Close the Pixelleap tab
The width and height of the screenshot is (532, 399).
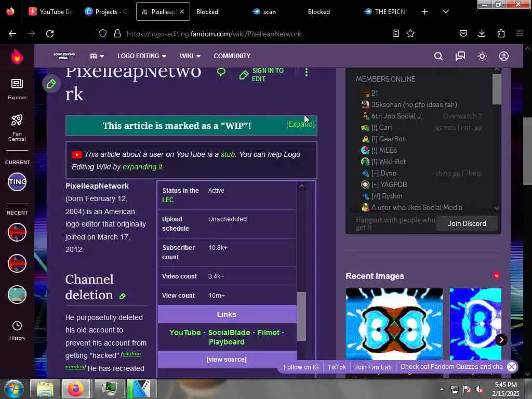[x=182, y=11]
